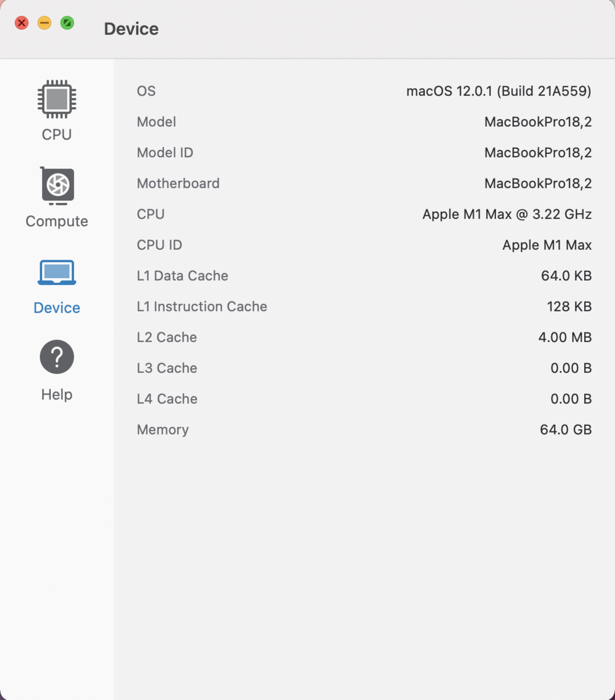This screenshot has height=700, width=615.
Task: Click the CPU ID Apple M1 Max value
Action: [x=547, y=246]
